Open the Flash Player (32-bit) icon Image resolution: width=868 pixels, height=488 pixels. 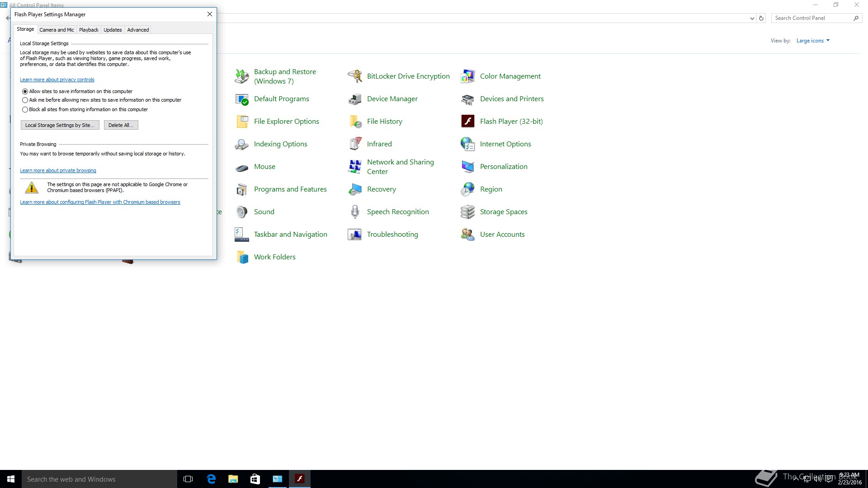point(468,122)
